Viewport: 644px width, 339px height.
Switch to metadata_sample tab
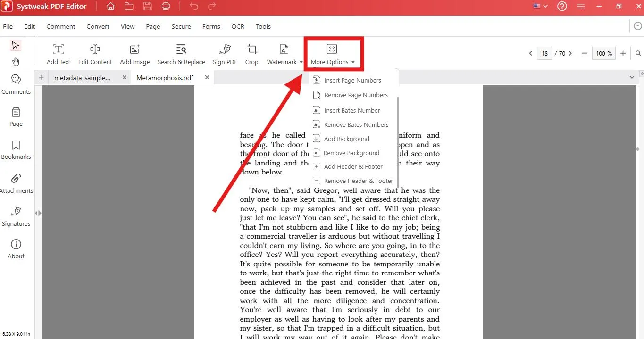coord(82,78)
